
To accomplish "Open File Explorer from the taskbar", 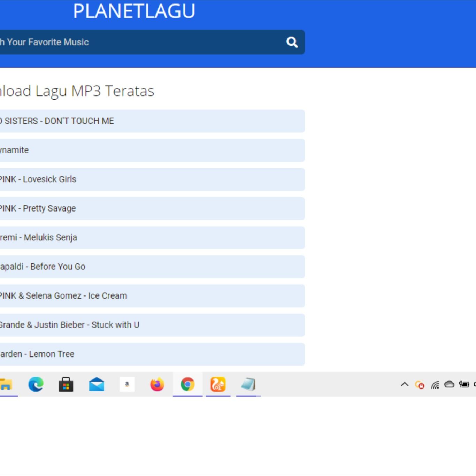I will click(6, 384).
